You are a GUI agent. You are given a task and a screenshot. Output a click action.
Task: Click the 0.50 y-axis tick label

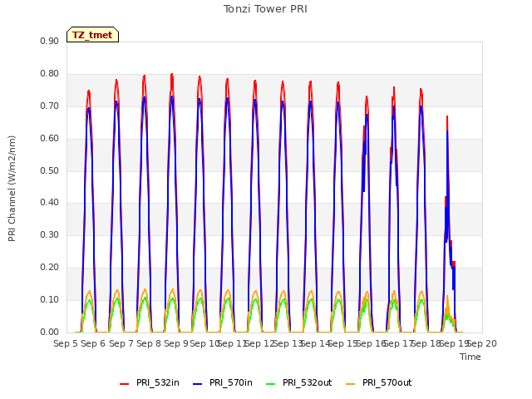coord(50,170)
